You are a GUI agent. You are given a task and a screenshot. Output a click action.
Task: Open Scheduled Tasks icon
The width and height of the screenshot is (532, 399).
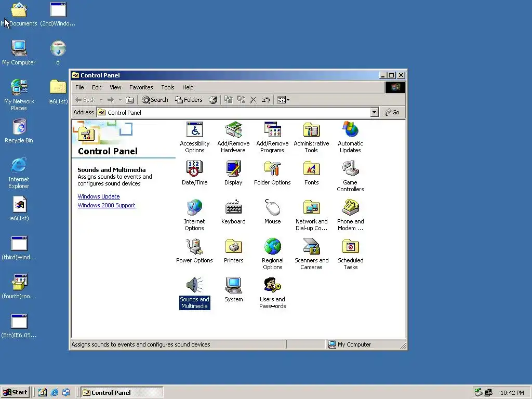pos(351,254)
